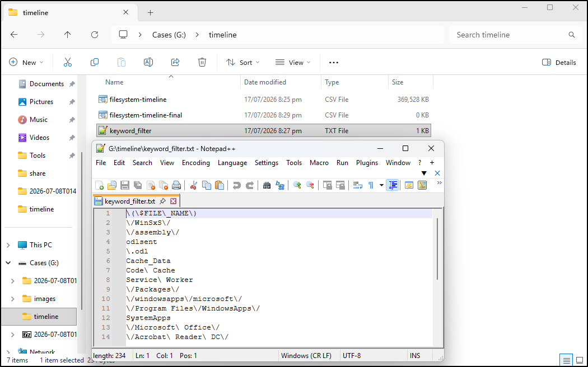Click Zoom Out icon in Notepad++

click(x=310, y=185)
